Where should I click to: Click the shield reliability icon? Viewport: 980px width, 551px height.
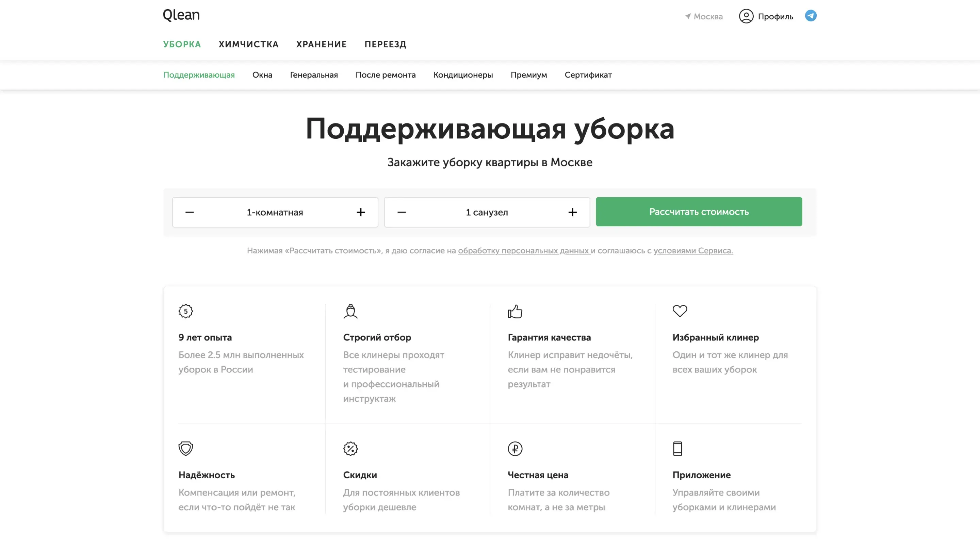pyautogui.click(x=186, y=448)
